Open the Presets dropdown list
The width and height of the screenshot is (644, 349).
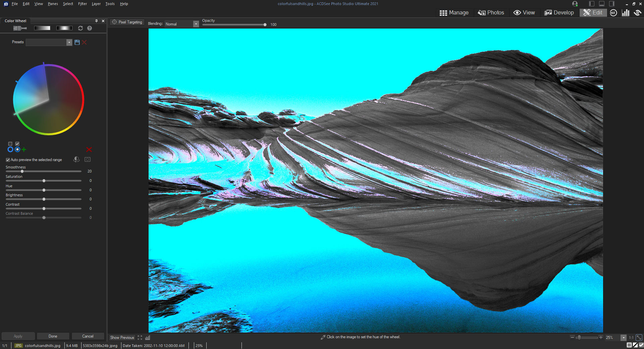pyautogui.click(x=69, y=42)
